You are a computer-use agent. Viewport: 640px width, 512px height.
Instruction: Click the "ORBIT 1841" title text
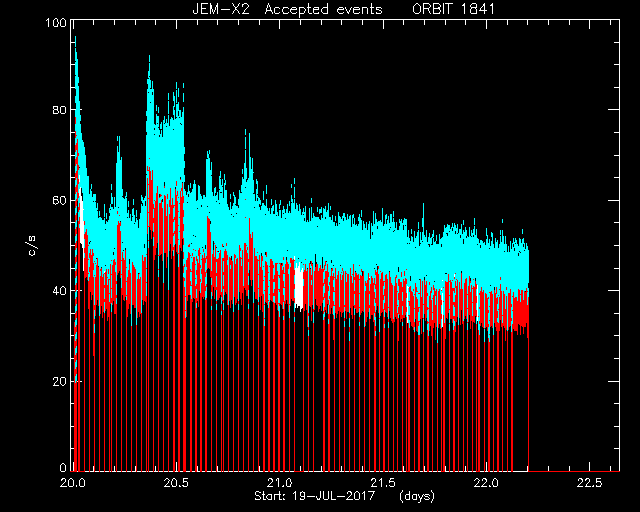453,9
